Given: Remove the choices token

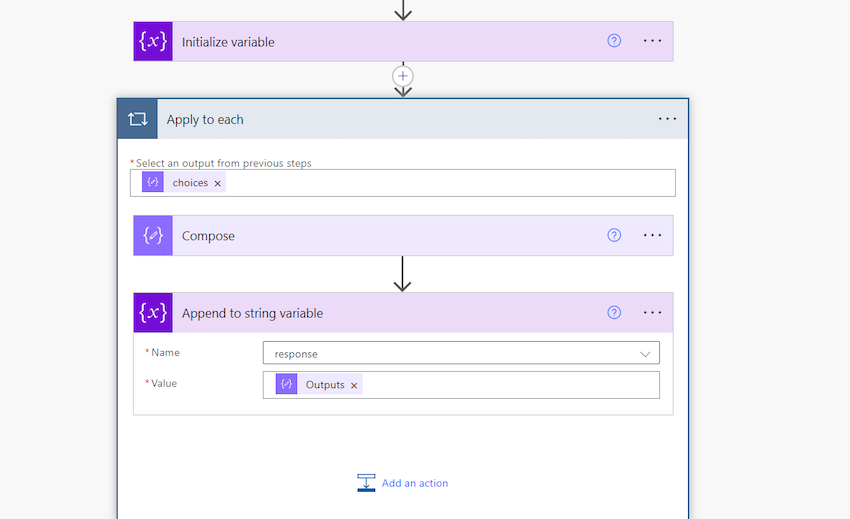Looking at the screenshot, I should pos(217,183).
